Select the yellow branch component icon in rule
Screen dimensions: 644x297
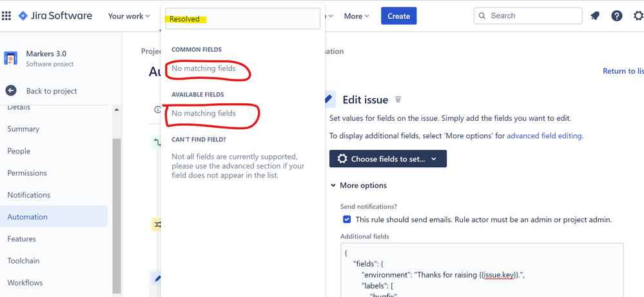(157, 225)
